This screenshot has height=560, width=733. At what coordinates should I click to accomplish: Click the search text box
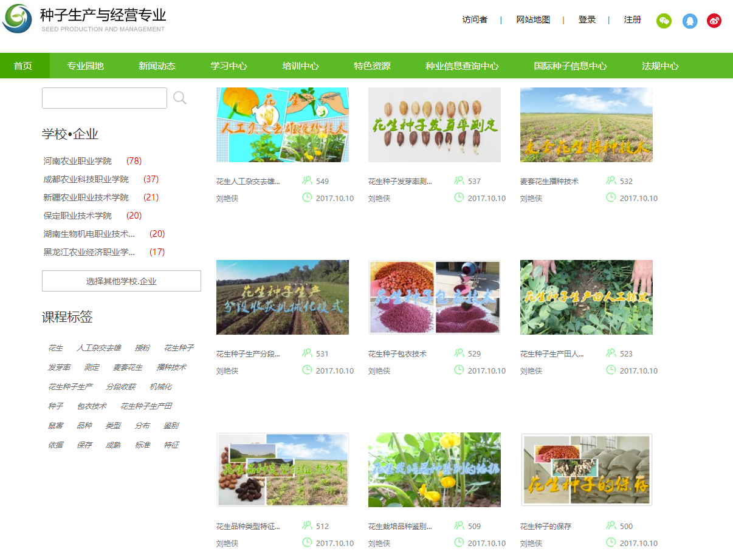tap(105, 98)
